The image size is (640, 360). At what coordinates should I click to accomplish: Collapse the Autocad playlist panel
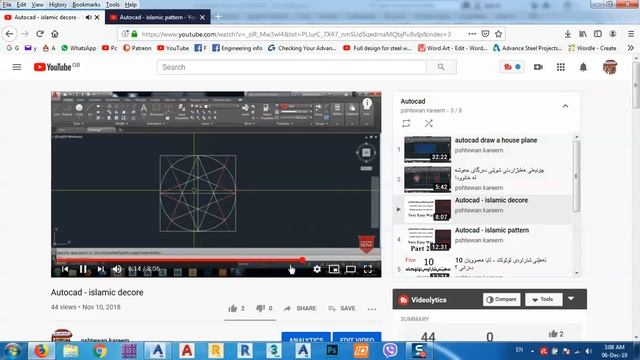pyautogui.click(x=565, y=106)
